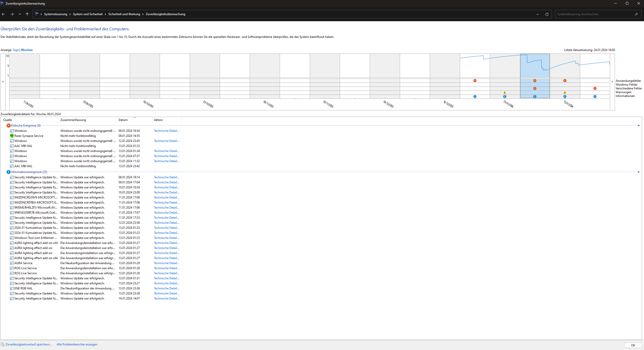Click search magnifier icon in Systemsteuerung search
This screenshot has width=644, height=350.
636,14
